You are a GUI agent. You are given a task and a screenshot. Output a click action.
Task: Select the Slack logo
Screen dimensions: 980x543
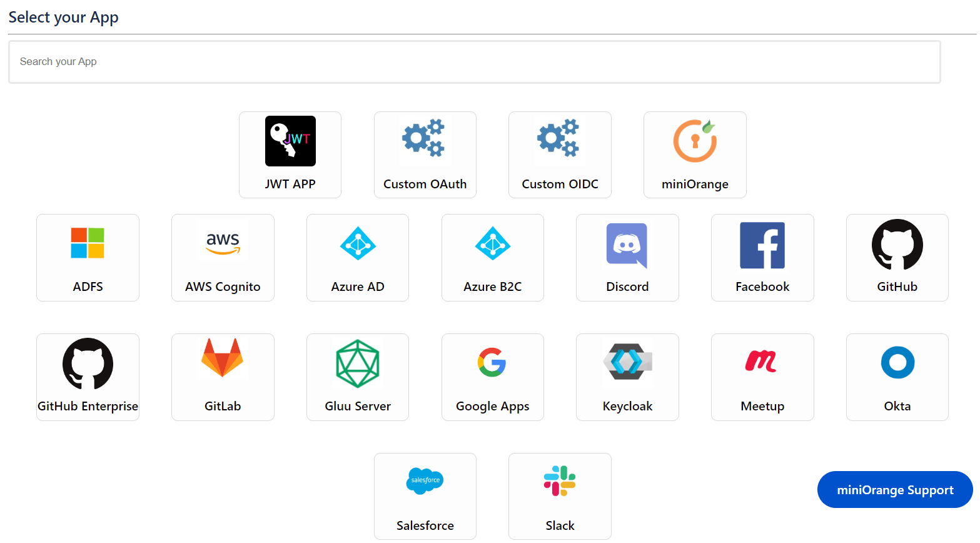click(x=560, y=481)
